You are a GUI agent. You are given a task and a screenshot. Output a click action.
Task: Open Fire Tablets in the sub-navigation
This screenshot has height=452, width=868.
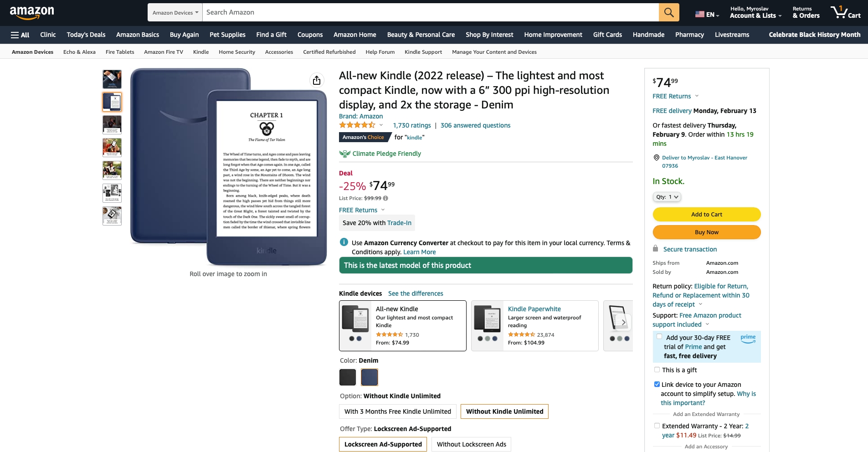120,52
